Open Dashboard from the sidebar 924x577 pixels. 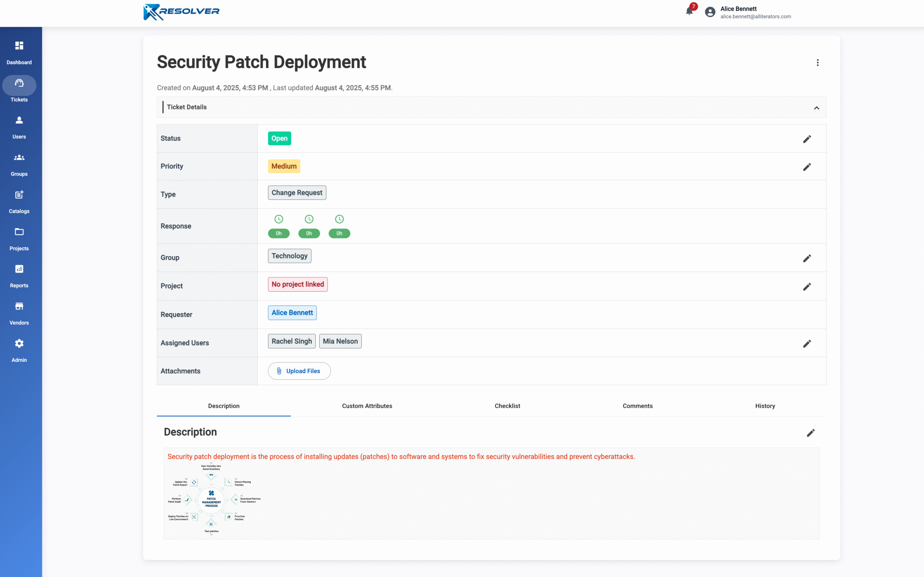pyautogui.click(x=19, y=52)
